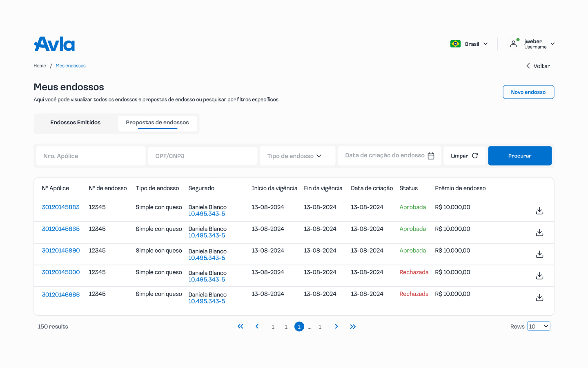Click the Avla logo
The width and height of the screenshot is (588, 368).
coord(54,44)
